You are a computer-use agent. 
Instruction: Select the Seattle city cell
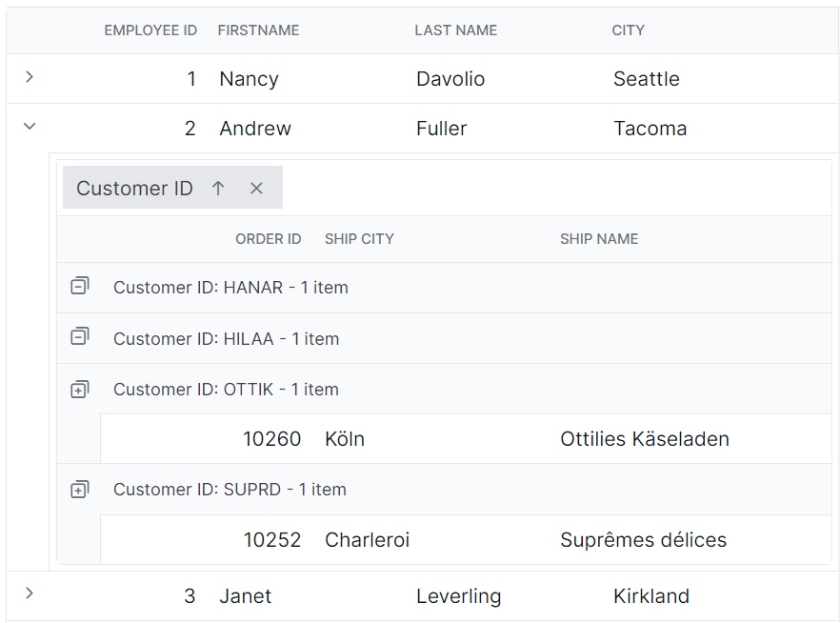pyautogui.click(x=647, y=79)
